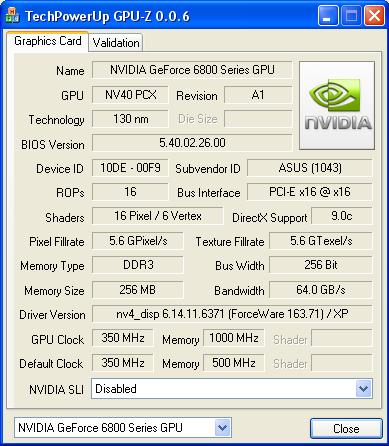Click the Name field showing GeForce 6800
This screenshot has height=446, width=389.
tap(192, 70)
